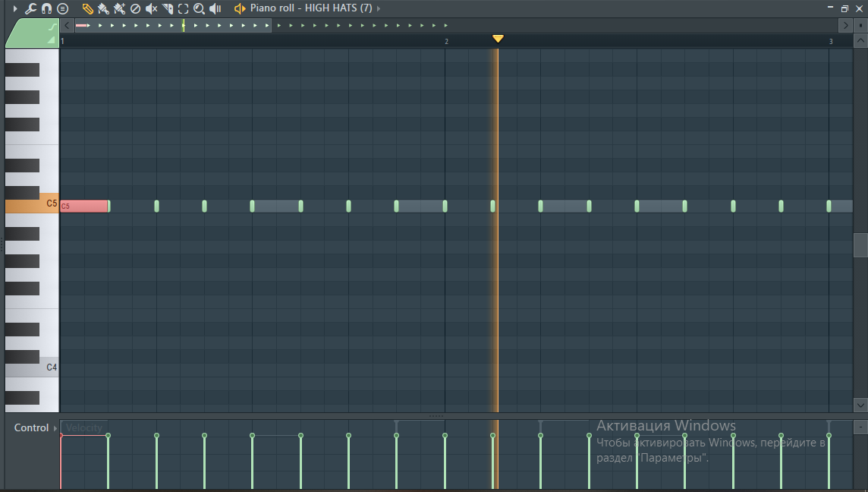Click the vertical scrollbar down arrow
Screen dimensions: 868x492
click(x=860, y=405)
